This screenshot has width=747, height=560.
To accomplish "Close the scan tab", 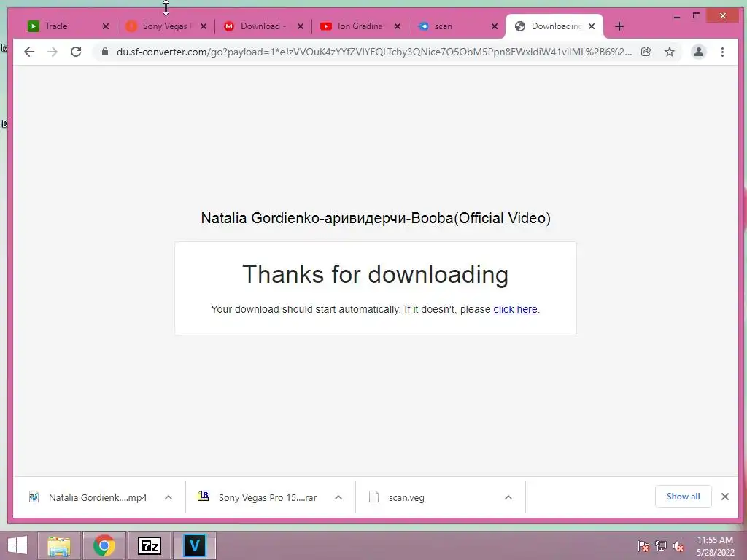I will pyautogui.click(x=495, y=27).
